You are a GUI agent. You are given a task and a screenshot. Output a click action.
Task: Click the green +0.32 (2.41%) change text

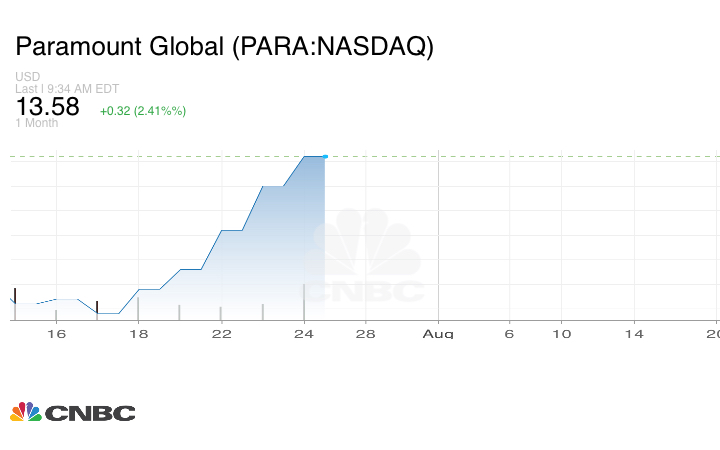click(x=143, y=110)
